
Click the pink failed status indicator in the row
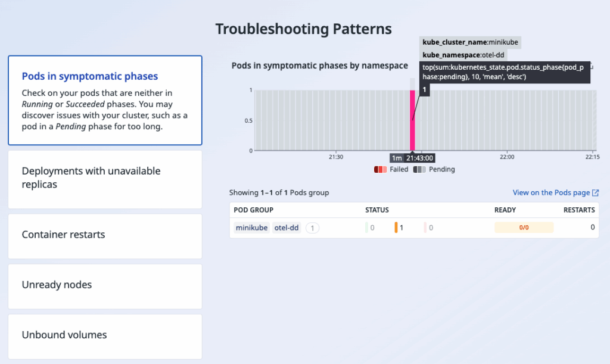coord(425,228)
